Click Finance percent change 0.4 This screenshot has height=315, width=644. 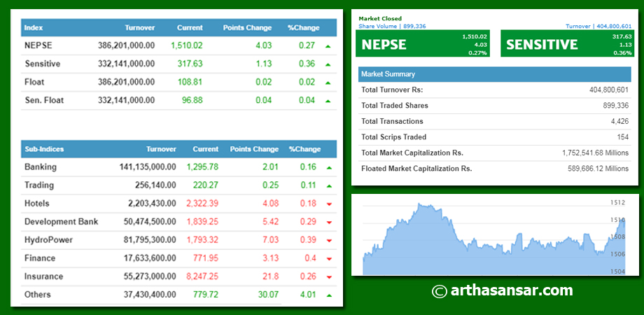click(311, 258)
